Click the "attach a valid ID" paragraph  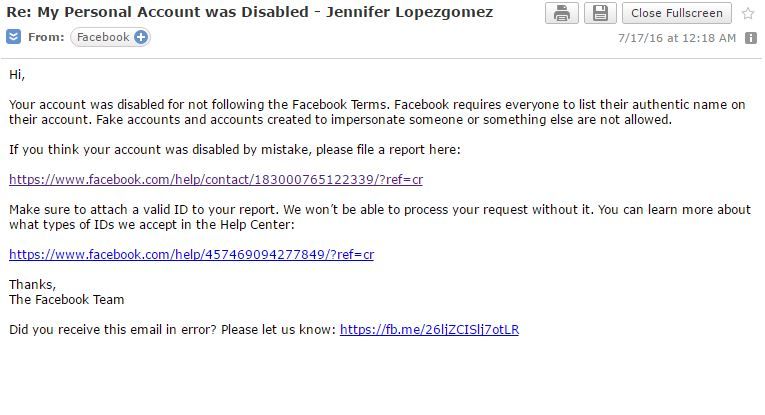(380, 217)
